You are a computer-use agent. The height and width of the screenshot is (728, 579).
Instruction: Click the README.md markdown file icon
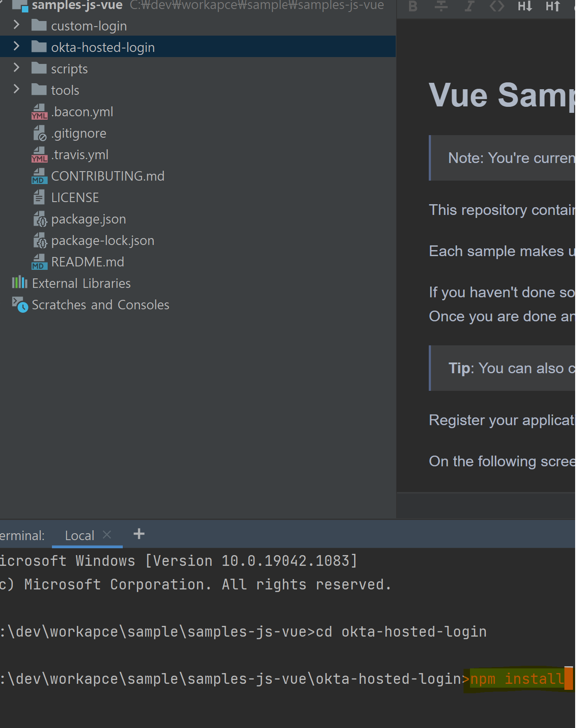coord(39,262)
